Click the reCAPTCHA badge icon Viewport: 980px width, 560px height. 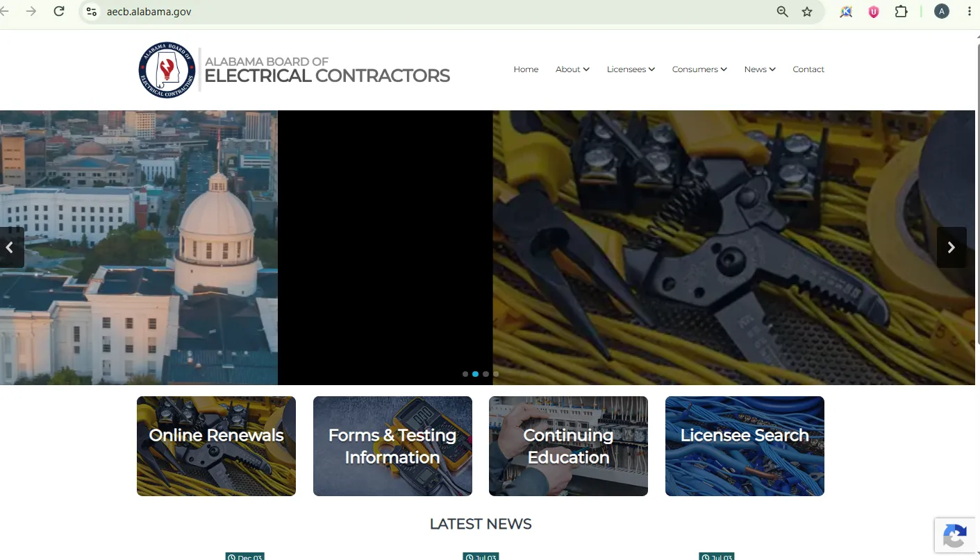955,536
